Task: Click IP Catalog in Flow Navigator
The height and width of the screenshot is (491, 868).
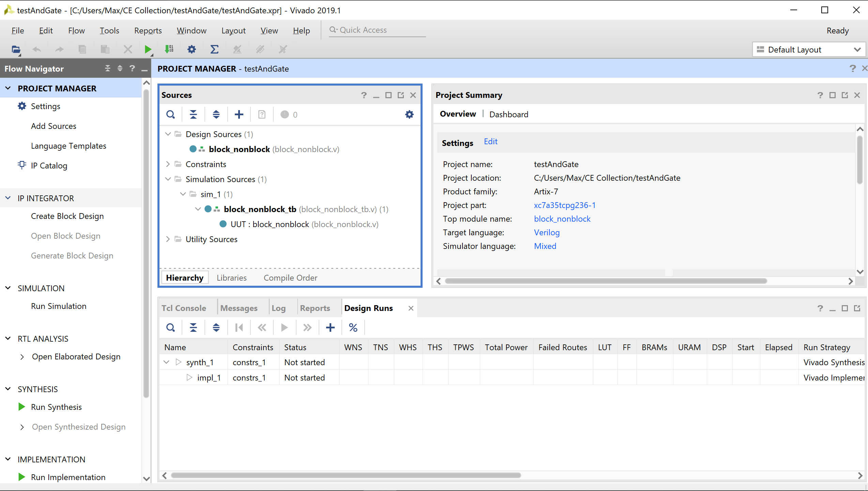Action: click(x=49, y=166)
